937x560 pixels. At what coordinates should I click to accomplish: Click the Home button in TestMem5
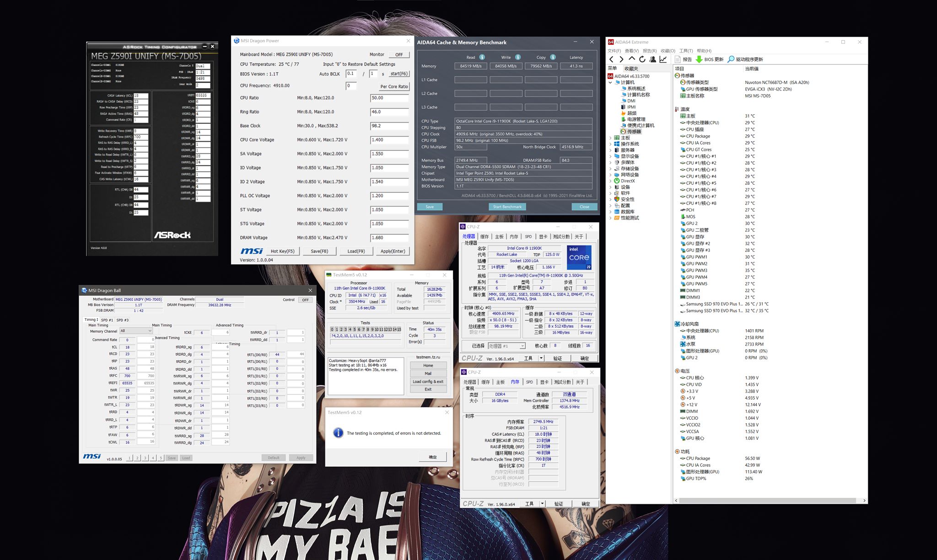click(428, 365)
